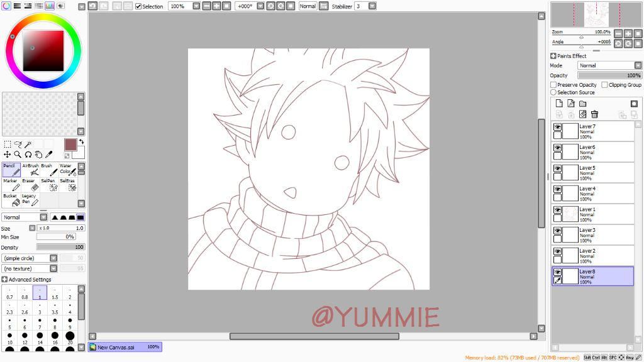Select the Eraser tool
The height and width of the screenshot is (362, 644).
[30, 185]
